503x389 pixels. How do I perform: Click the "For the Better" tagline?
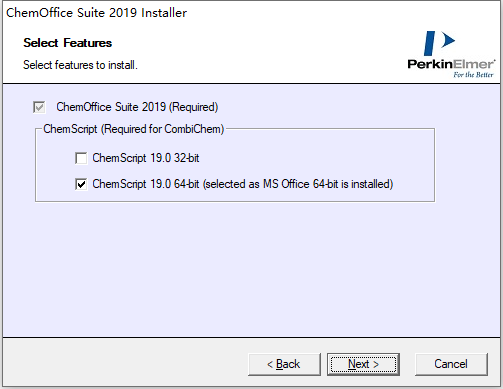pyautogui.click(x=473, y=75)
